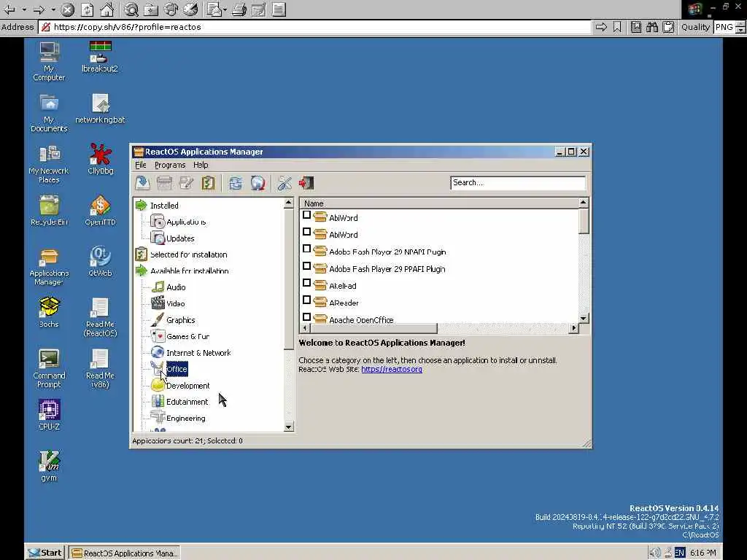The width and height of the screenshot is (747, 560).
Task: Click the Name column header
Action: [x=438, y=203]
